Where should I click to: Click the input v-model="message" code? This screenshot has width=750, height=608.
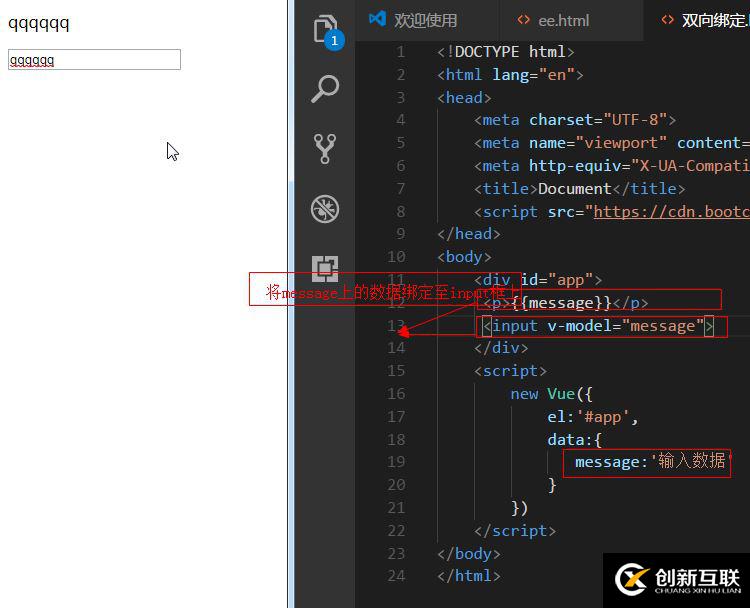point(598,326)
